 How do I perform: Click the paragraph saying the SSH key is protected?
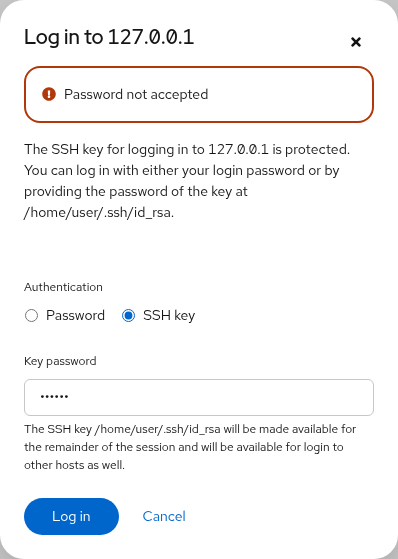tap(187, 181)
